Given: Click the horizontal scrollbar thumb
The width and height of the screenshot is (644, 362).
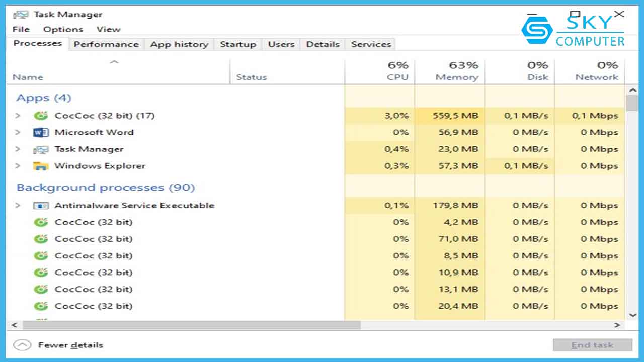Looking at the screenshot, I should click(192, 325).
